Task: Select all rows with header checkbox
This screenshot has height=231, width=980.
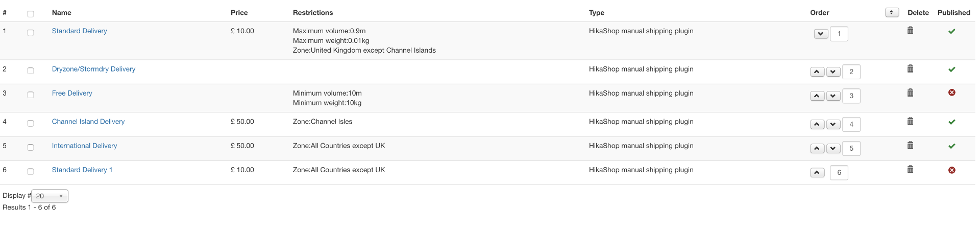Action: click(x=31, y=14)
